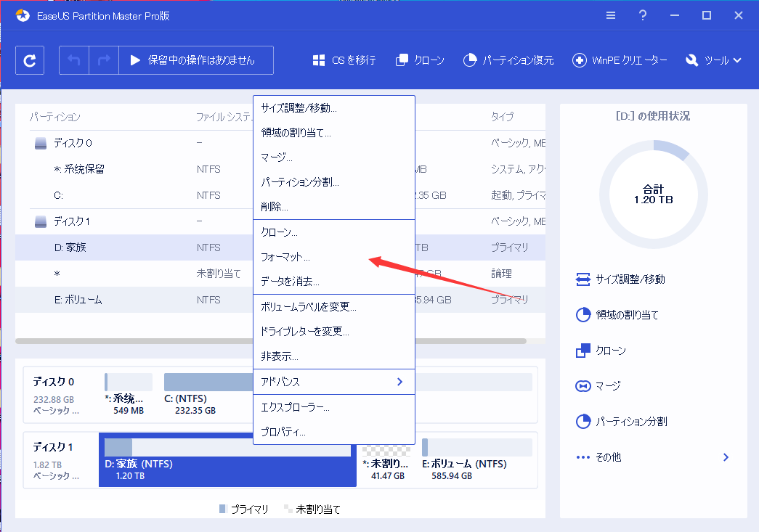Click the refresh disk icon

click(30, 60)
